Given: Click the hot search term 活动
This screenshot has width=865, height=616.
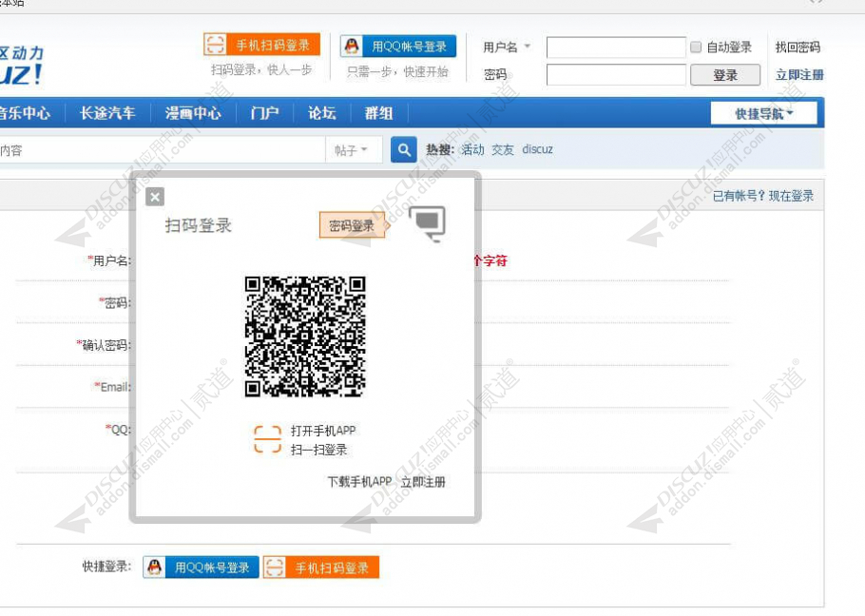Looking at the screenshot, I should point(472,149).
